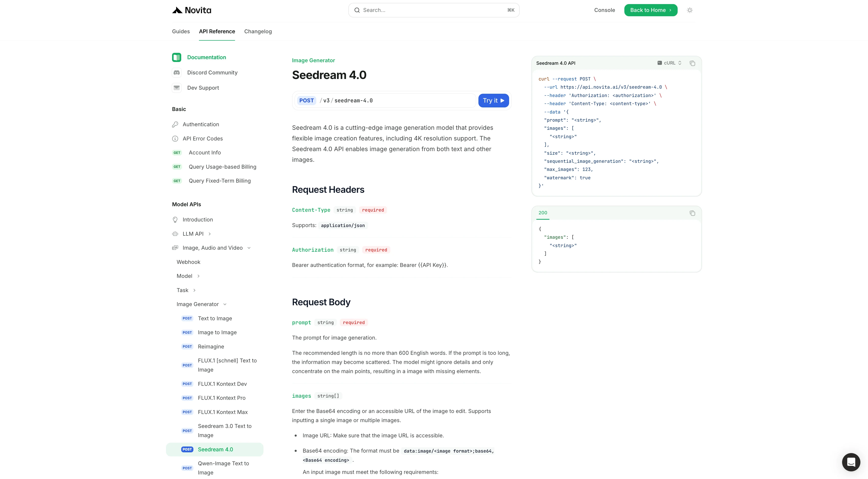Click the API Error Codes info icon
Viewport: 868px width, 479px height.
coord(175,138)
